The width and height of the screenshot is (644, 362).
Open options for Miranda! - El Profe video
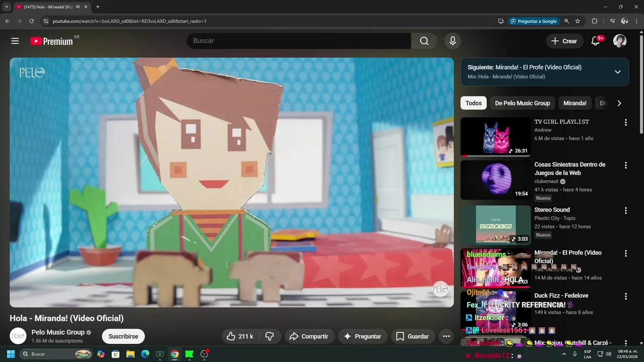[626, 253]
